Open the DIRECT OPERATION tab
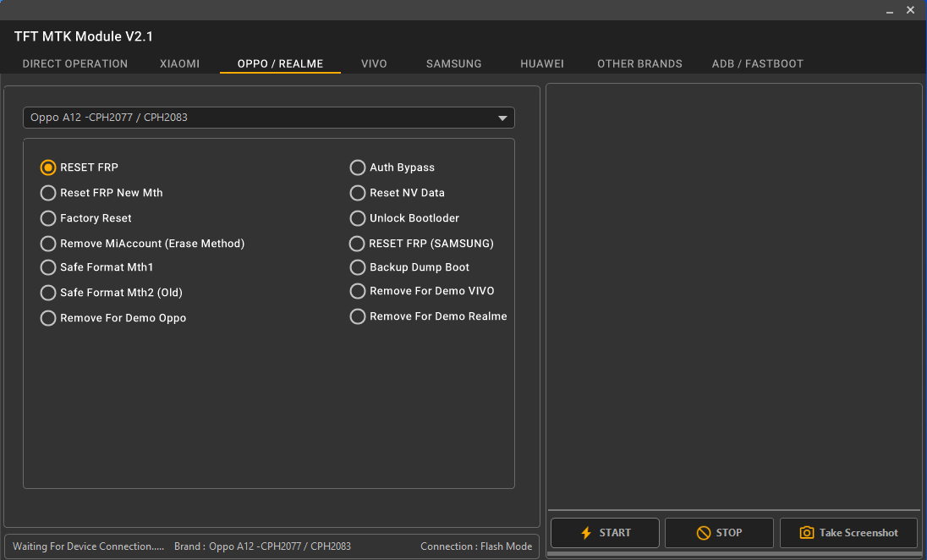 pos(74,63)
